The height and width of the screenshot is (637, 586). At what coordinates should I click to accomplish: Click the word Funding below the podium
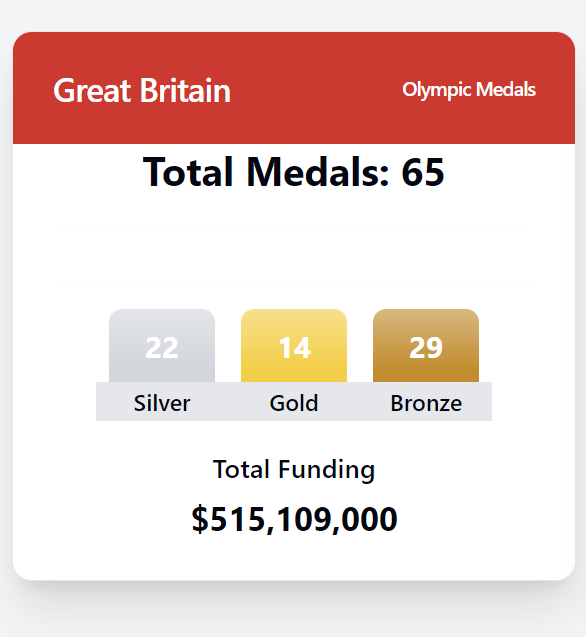tap(326, 470)
